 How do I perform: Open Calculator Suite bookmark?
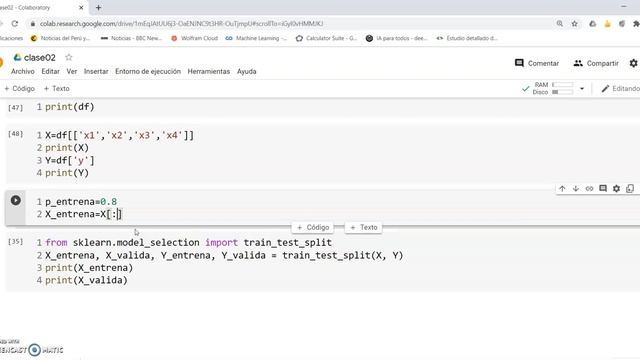(326, 38)
